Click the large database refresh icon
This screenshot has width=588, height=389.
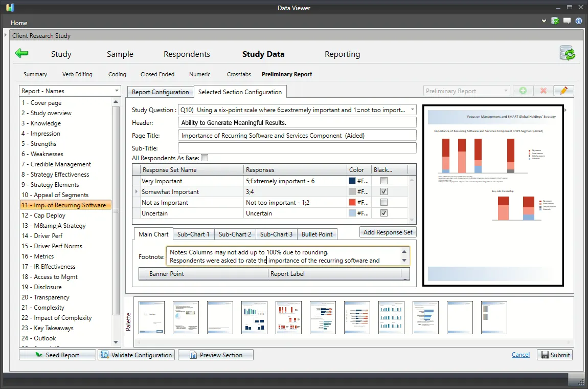point(568,53)
